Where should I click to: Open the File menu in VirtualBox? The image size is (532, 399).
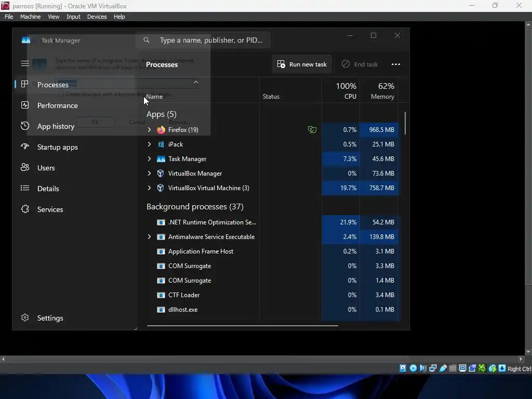[x=9, y=17]
